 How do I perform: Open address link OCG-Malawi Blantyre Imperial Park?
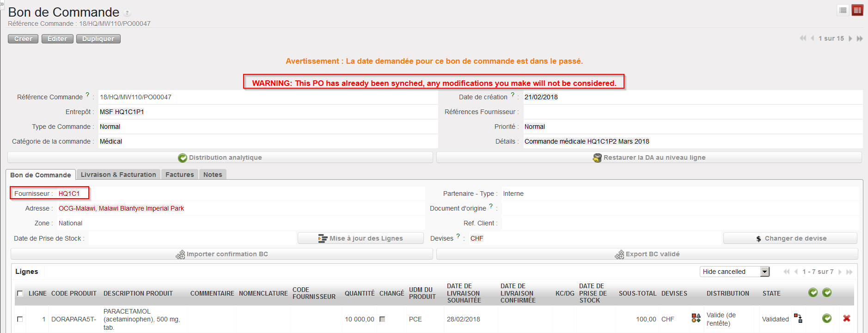(121, 208)
